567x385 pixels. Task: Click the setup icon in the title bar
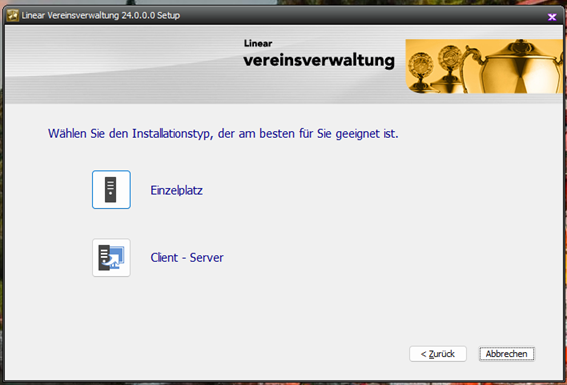pos(13,16)
